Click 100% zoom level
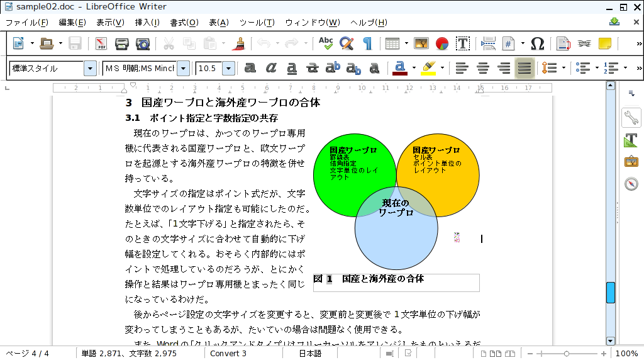This screenshot has height=360, width=644. (627, 354)
